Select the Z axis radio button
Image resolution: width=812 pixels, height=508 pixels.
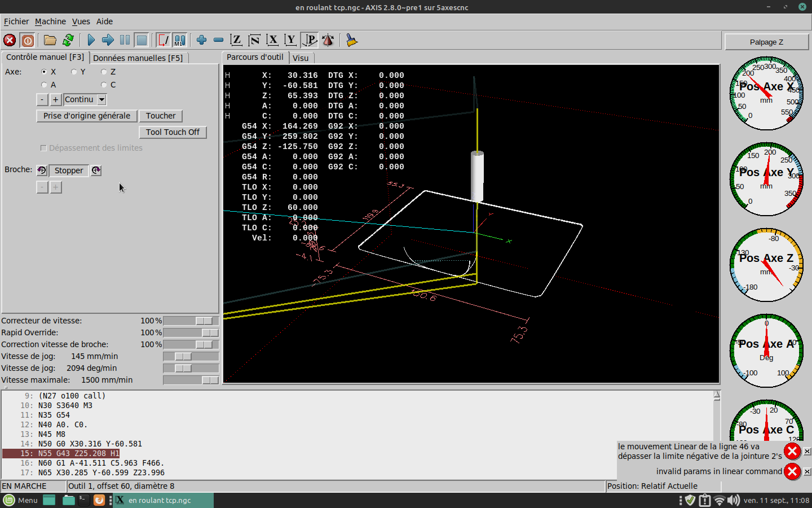coord(104,72)
